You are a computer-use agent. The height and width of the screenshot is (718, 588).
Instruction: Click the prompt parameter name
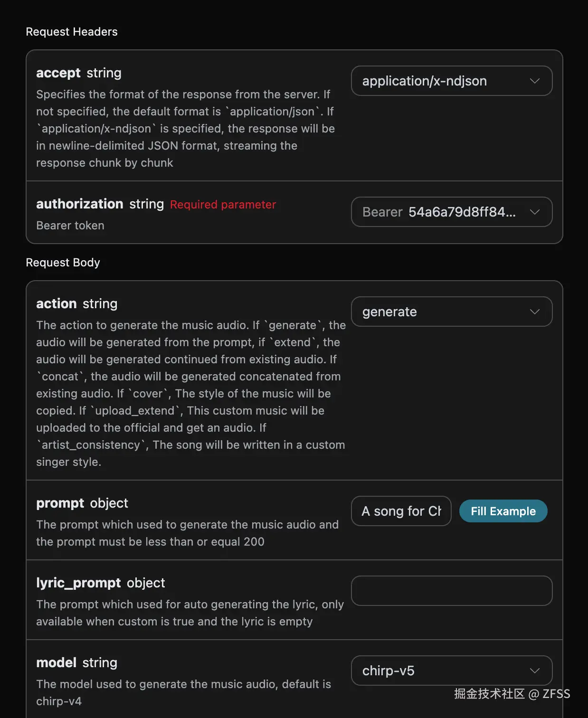tap(60, 503)
